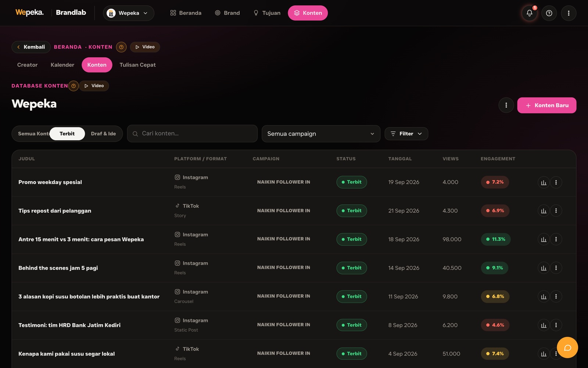Show analytics for Testimoni tim HRD row

coord(544,325)
